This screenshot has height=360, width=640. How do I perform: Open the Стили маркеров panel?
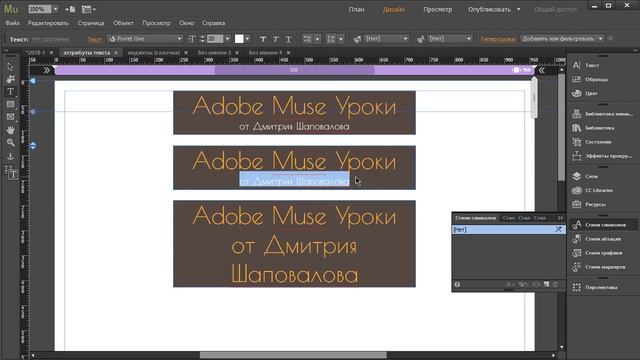599,267
